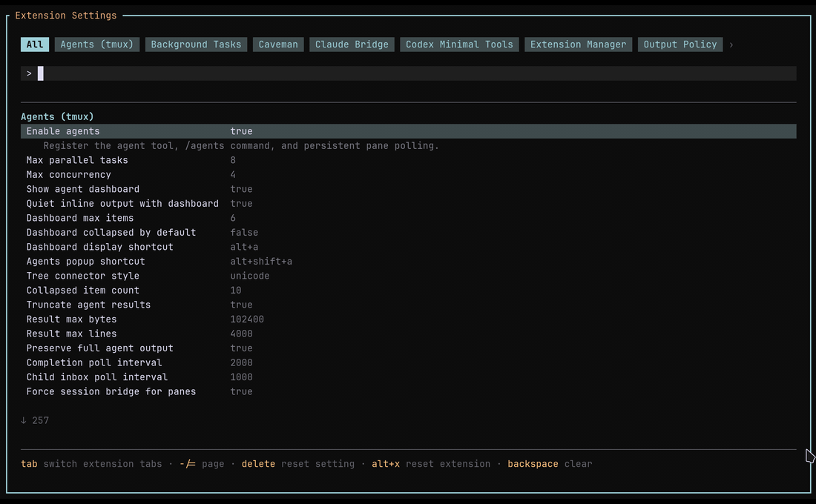
Task: Select the All tab
Action: coord(35,44)
